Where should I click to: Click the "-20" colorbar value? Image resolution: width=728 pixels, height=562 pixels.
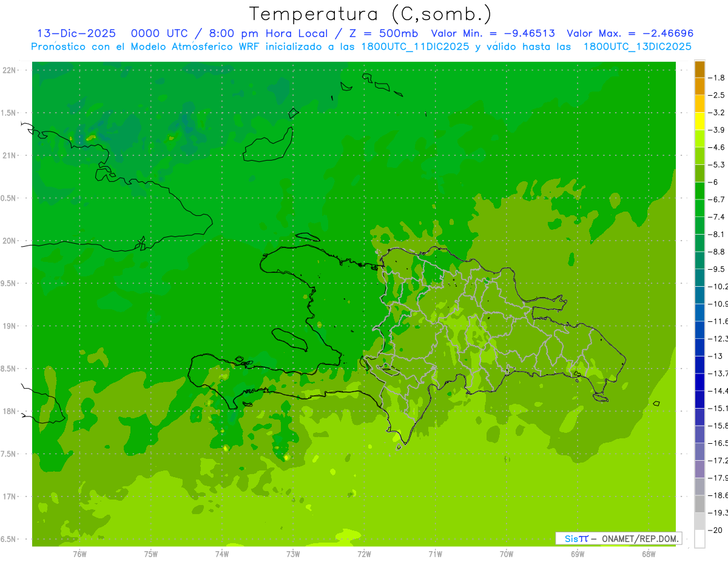tap(715, 530)
